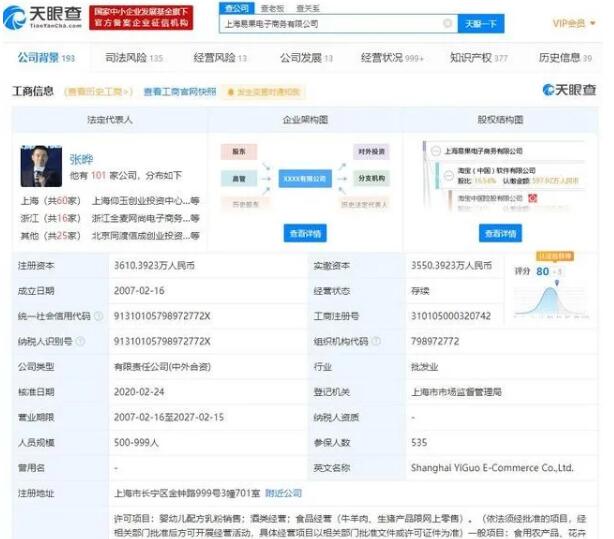Click the 浙江全麦网尚电子商务 company link
The width and height of the screenshot is (614, 539).
(x=146, y=218)
